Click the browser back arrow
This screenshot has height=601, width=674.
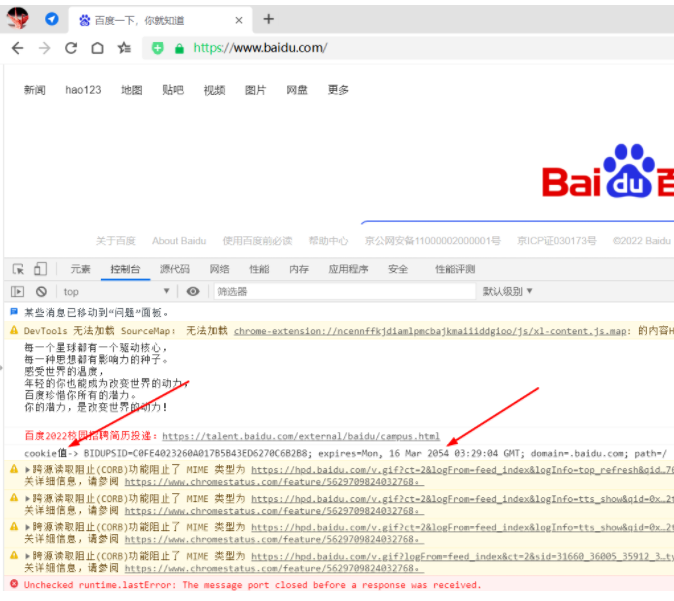18,48
